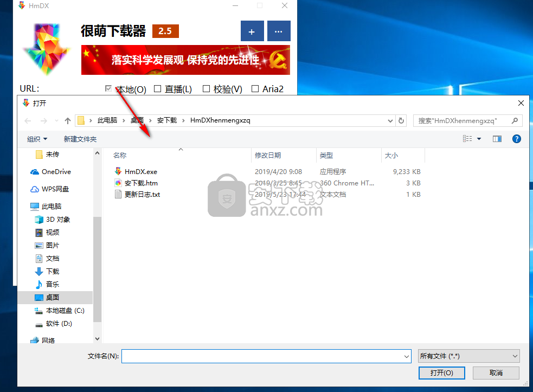
Task: Select the 更新日志.txt file
Action: click(x=142, y=195)
